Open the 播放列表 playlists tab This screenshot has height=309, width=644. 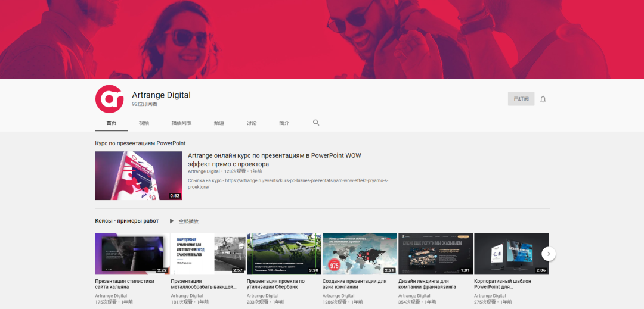181,123
